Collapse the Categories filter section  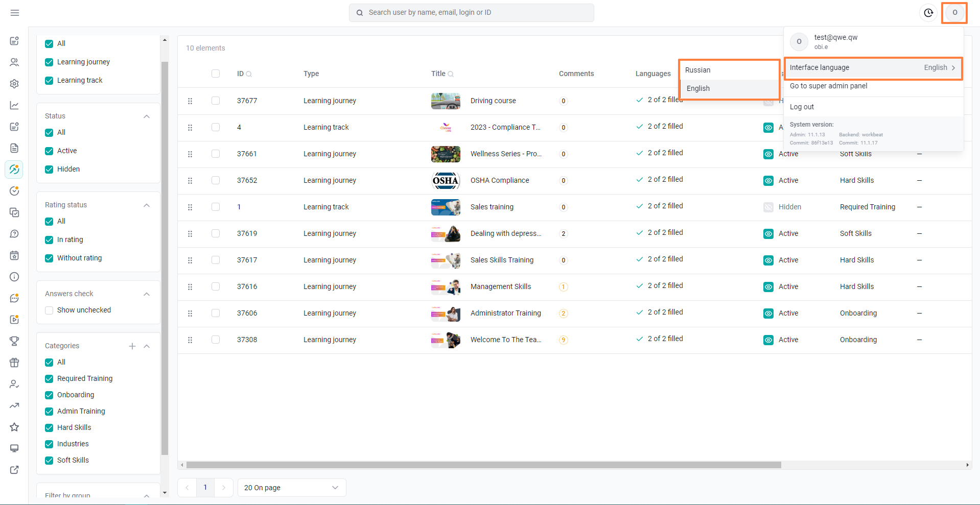point(147,346)
